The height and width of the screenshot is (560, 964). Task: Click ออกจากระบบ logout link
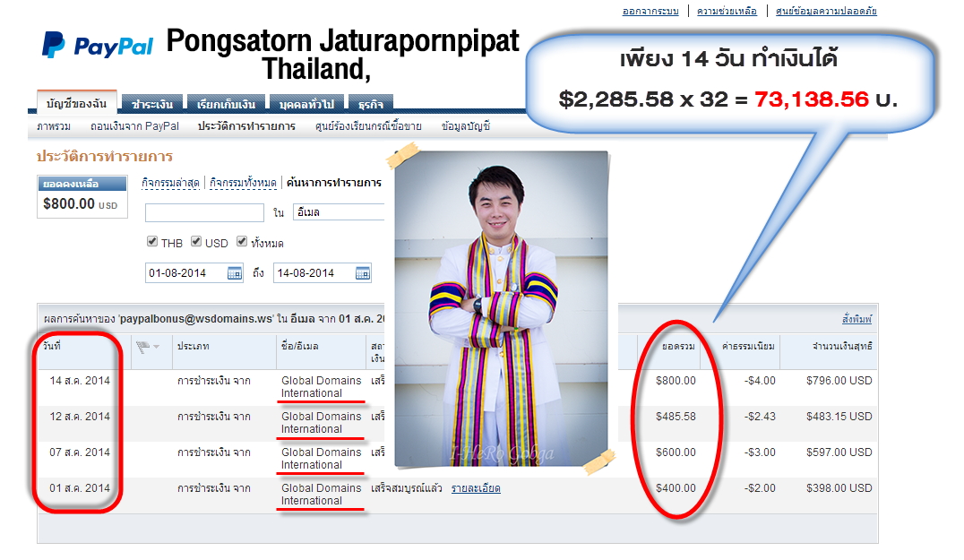click(x=650, y=11)
